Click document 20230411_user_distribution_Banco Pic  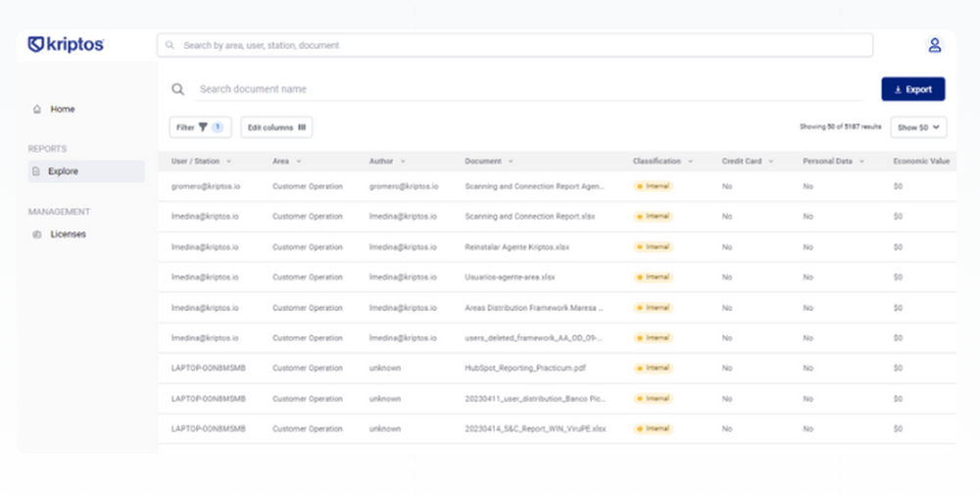535,398
